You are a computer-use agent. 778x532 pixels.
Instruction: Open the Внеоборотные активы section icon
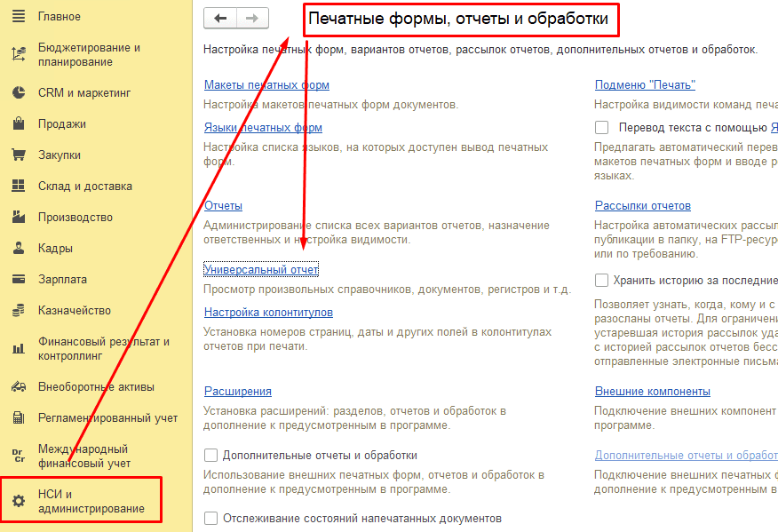pyautogui.click(x=13, y=385)
